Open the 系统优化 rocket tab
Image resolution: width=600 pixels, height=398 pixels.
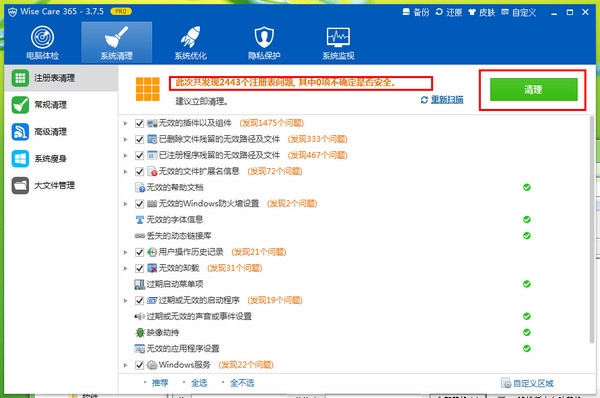coord(191,42)
